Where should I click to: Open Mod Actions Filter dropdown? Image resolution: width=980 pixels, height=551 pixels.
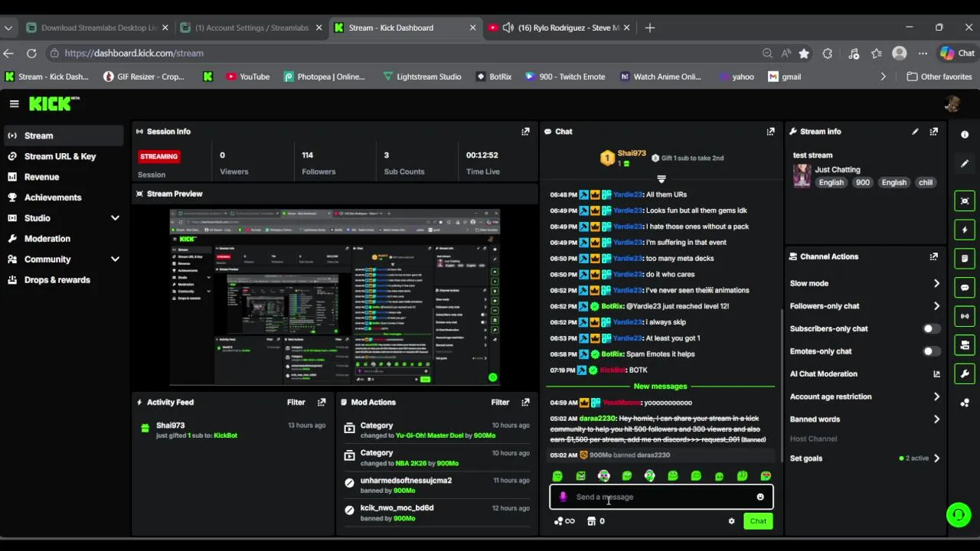500,403
